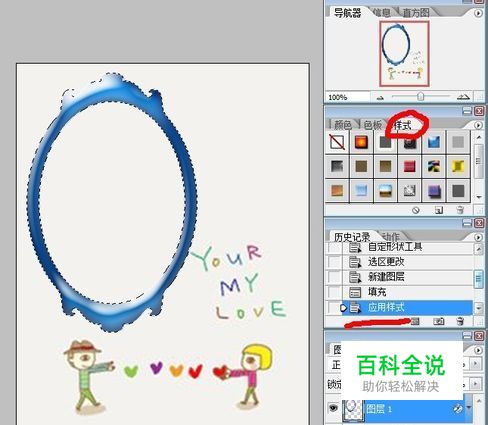This screenshot has width=488, height=425.
Task: Select history state 新建图层
Action: [407, 277]
